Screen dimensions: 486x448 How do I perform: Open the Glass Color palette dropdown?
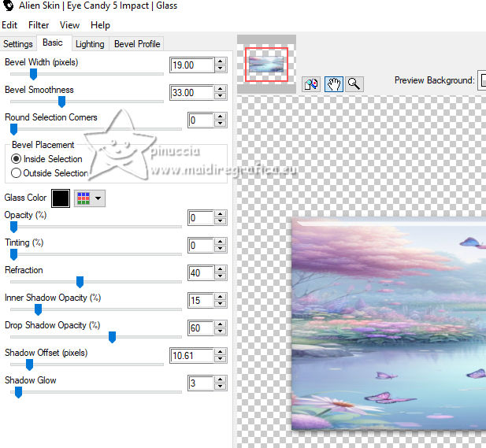[90, 198]
